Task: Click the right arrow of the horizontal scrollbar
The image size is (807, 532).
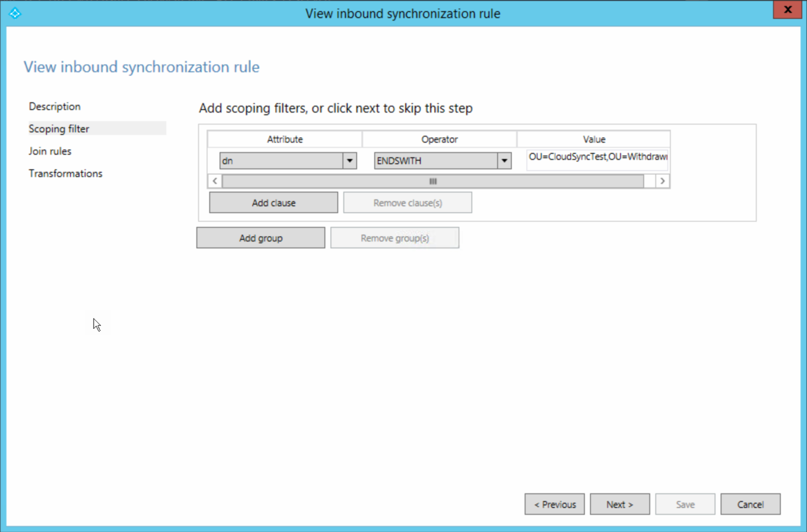Action: coord(663,181)
